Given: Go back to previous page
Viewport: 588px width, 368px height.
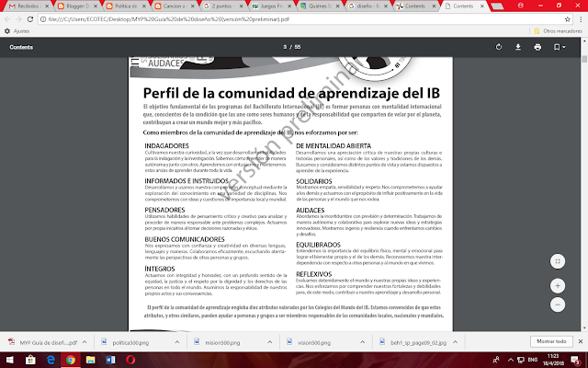Looking at the screenshot, I should click(x=7, y=19).
